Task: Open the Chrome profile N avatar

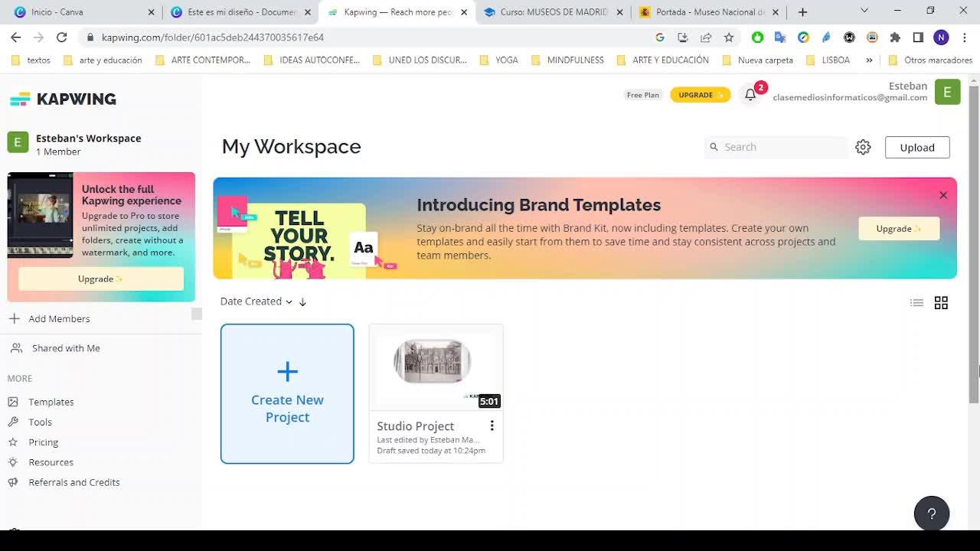Action: pos(941,37)
